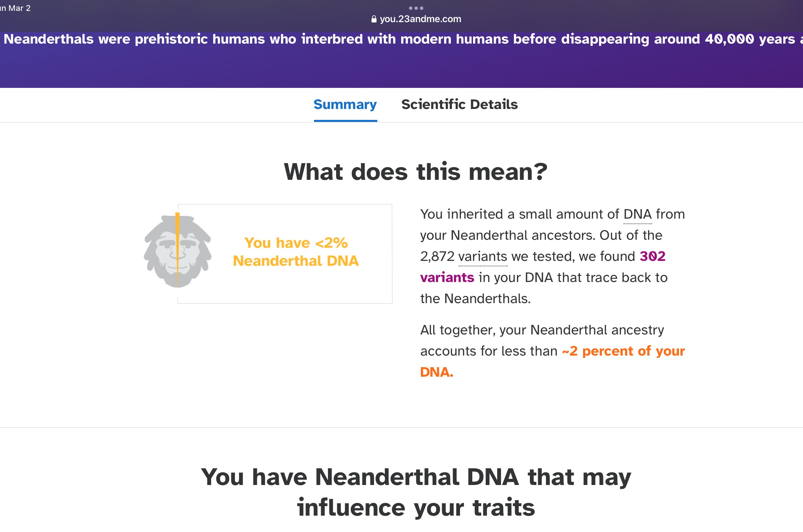Click the "What does this mean?" heading
Screen dimensions: 803x532
[415, 172]
